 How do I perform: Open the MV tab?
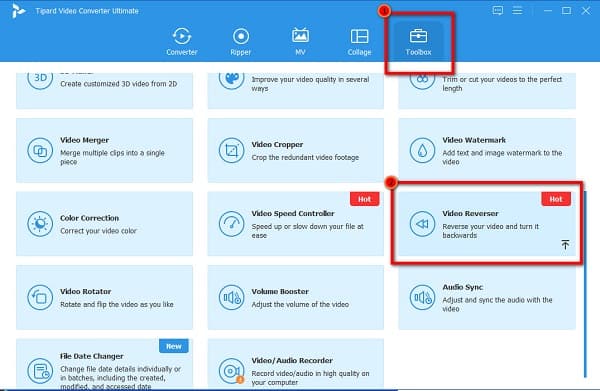pyautogui.click(x=300, y=41)
